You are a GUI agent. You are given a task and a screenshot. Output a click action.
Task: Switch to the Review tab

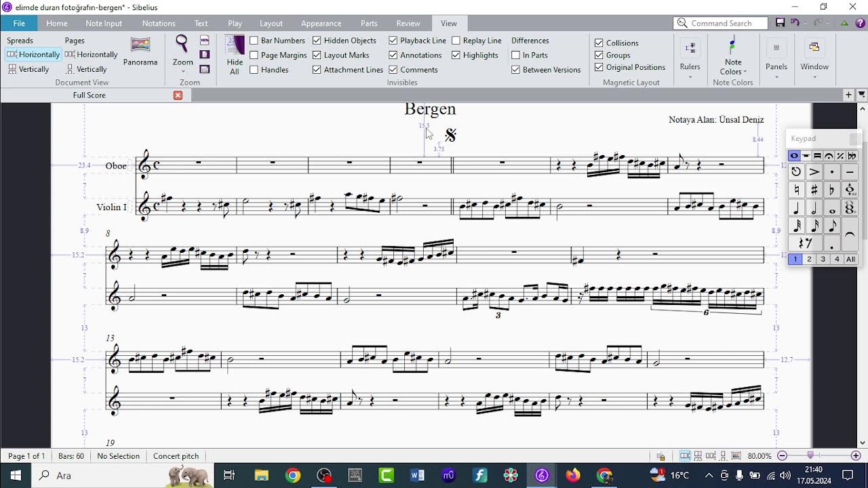click(408, 23)
